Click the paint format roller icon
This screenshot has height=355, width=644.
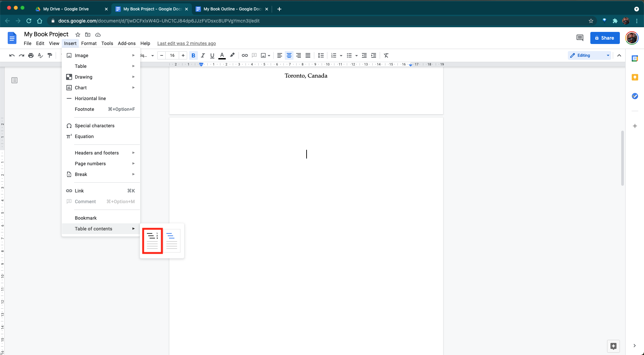coord(50,55)
